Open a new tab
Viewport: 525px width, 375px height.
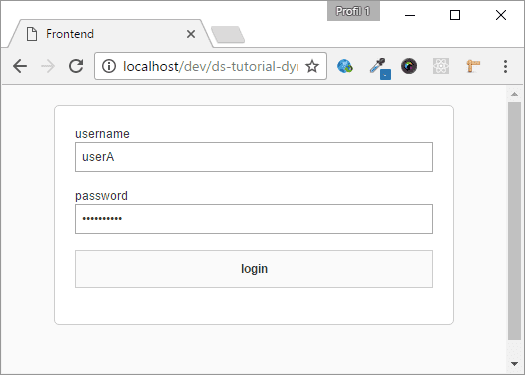tap(228, 35)
